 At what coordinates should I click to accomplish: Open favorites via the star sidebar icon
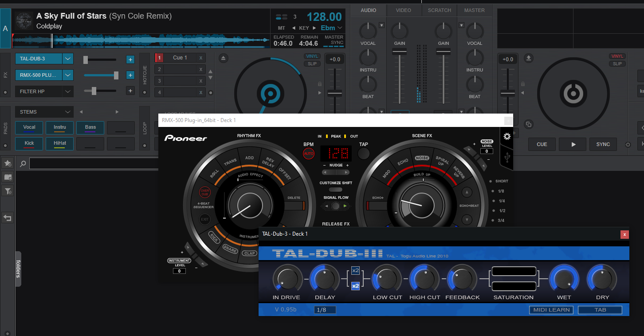7,163
